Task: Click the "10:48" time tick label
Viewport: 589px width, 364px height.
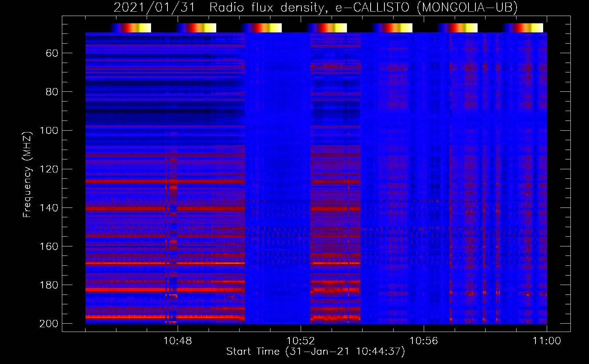Action: point(178,341)
